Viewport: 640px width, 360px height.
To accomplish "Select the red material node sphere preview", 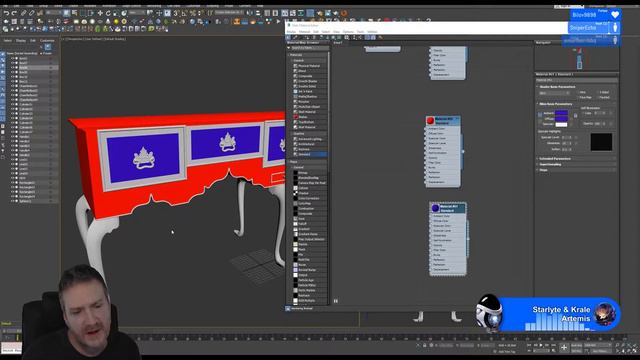I will [x=430, y=120].
